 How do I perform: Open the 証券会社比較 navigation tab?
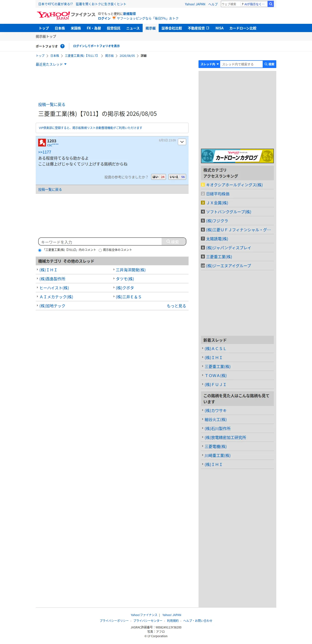172,28
